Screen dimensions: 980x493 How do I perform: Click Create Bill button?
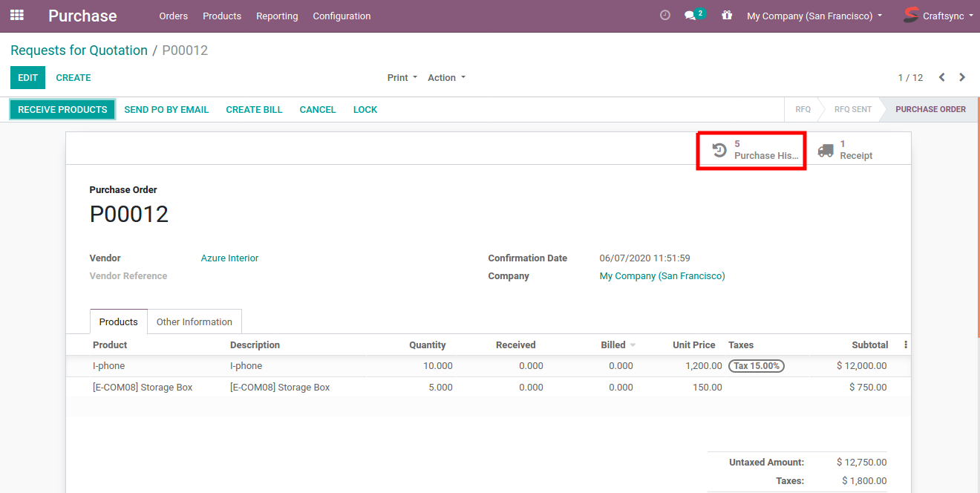254,109
